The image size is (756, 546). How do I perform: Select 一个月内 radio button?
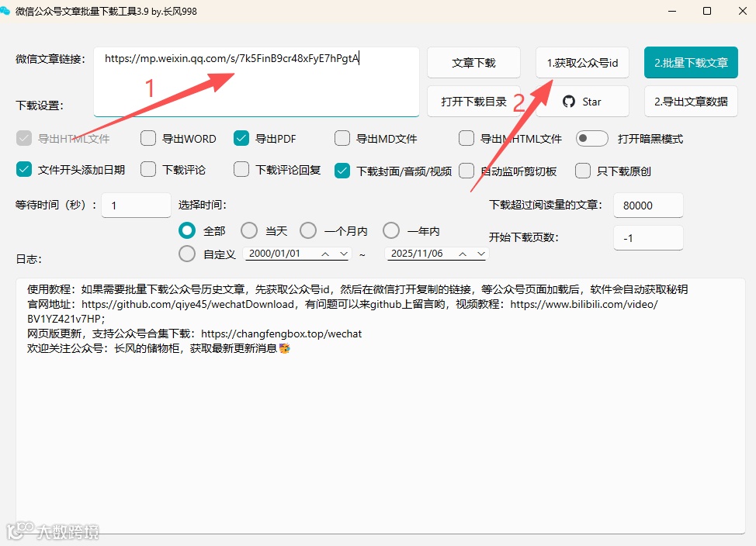click(307, 231)
